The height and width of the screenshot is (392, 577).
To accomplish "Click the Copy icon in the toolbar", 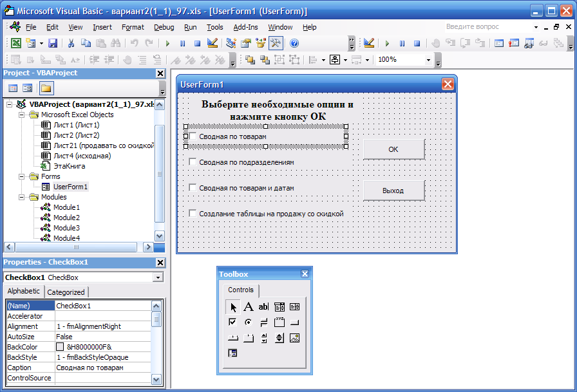I will pyautogui.click(x=86, y=43).
